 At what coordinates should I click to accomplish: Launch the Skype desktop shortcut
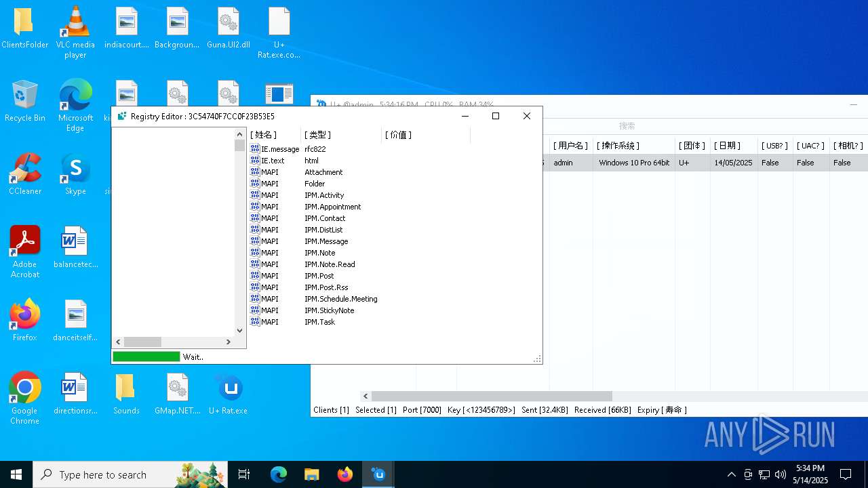(x=75, y=175)
